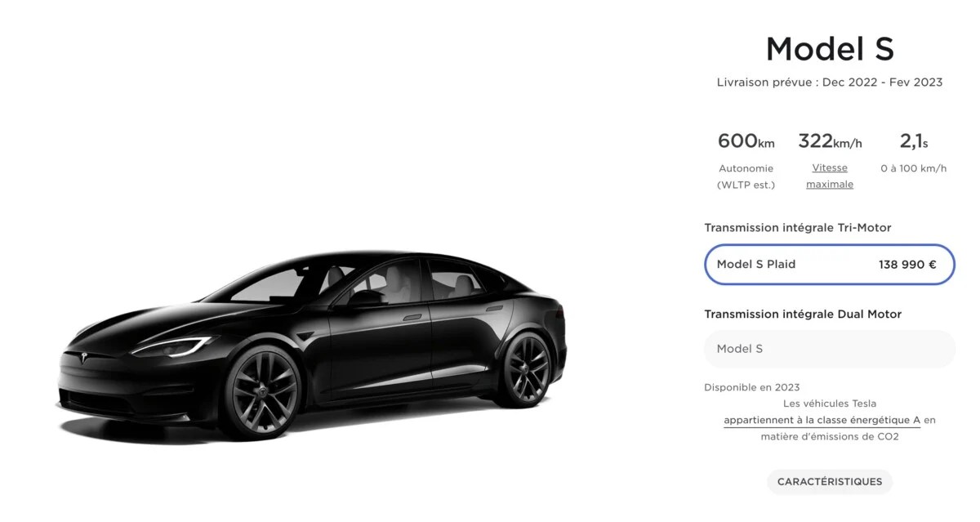Viewport: 980px width, 522px height.
Task: Click the 2,1 s acceleration figure
Action: (914, 141)
